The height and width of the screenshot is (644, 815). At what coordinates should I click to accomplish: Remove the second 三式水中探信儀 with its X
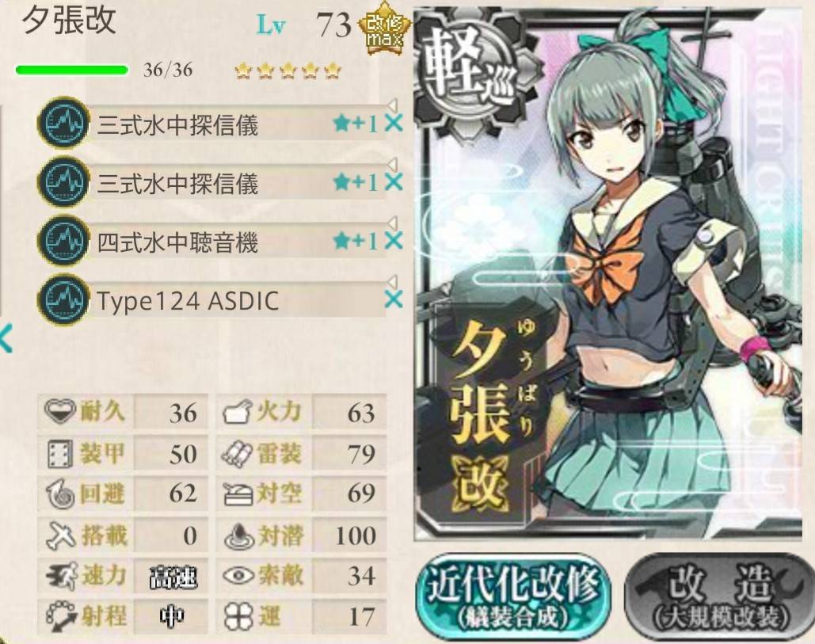[x=394, y=182]
